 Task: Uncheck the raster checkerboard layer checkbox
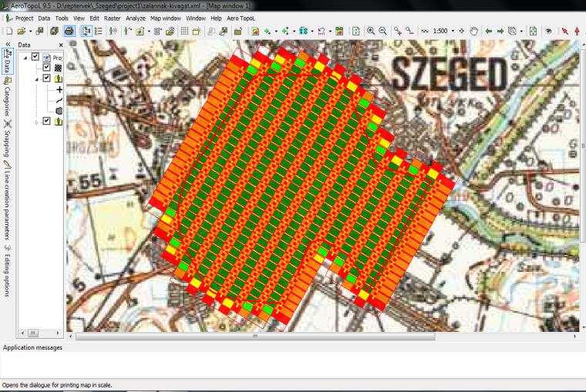point(46,68)
